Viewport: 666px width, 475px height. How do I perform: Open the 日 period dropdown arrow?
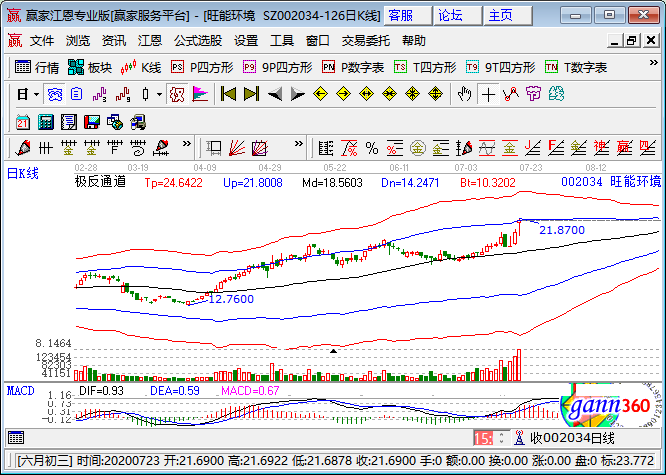click(37, 94)
